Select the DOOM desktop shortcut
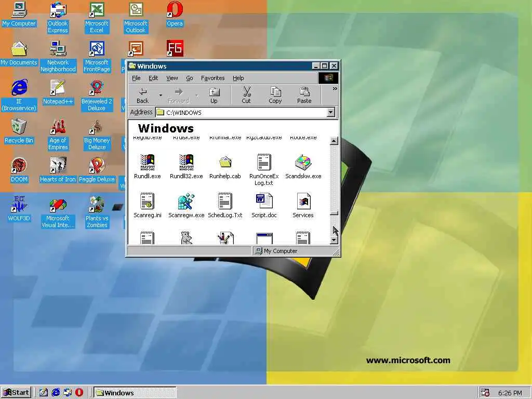Viewport: 532px width, 399px height. (19, 170)
